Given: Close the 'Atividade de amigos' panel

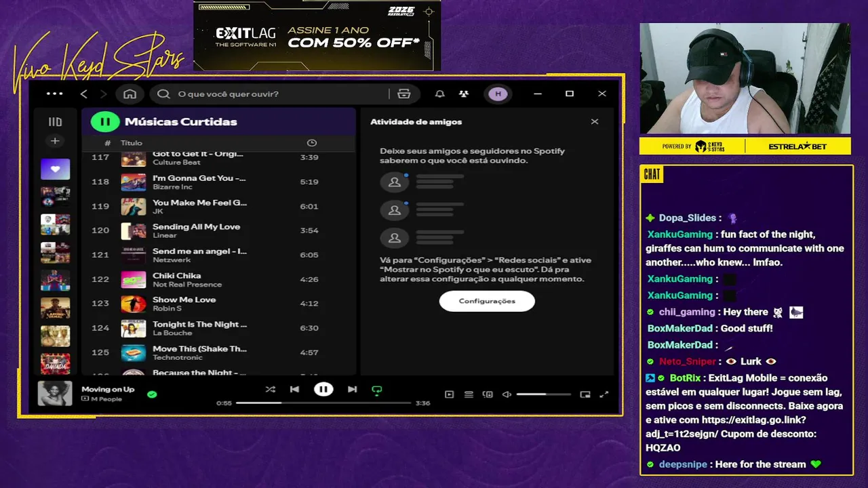Looking at the screenshot, I should [x=595, y=122].
